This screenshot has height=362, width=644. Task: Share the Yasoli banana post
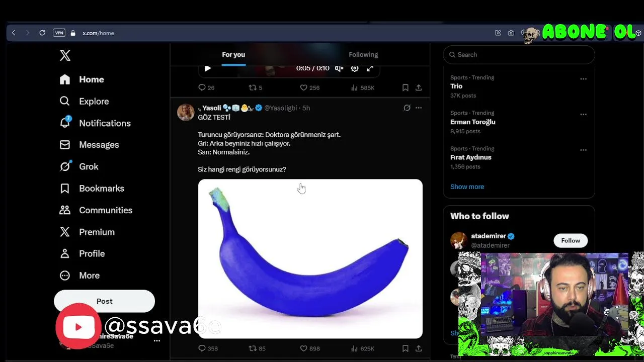pyautogui.click(x=419, y=348)
